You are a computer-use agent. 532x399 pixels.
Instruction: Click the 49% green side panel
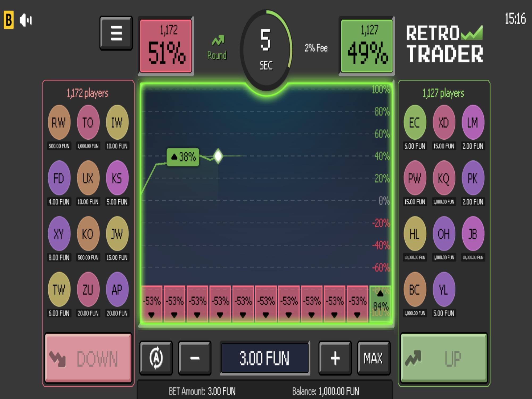367,45
